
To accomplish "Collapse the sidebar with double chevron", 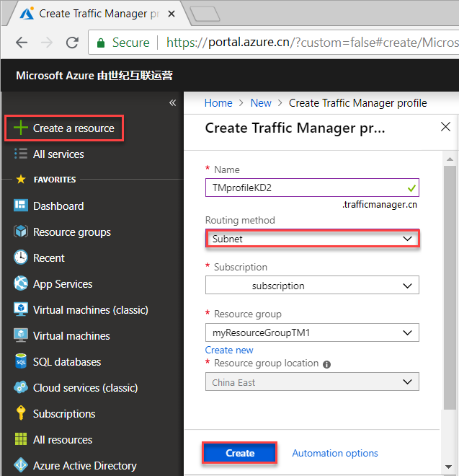I will [x=172, y=103].
